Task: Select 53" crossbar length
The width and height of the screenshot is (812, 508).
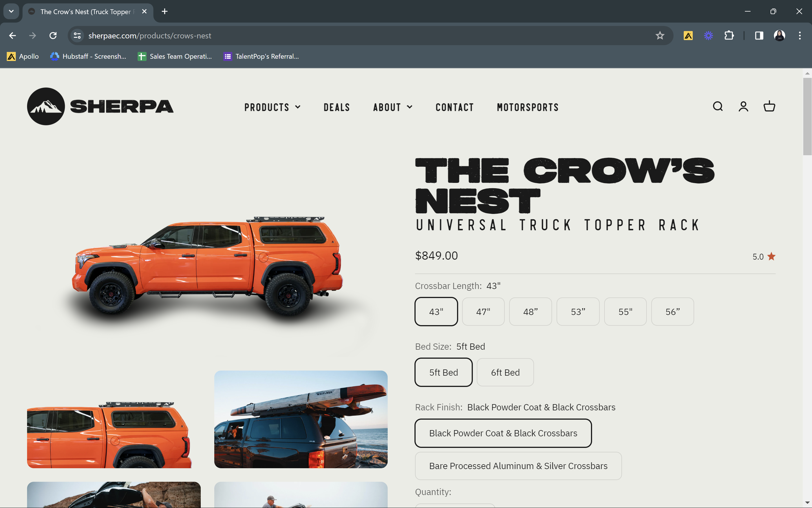Action: [578, 312]
